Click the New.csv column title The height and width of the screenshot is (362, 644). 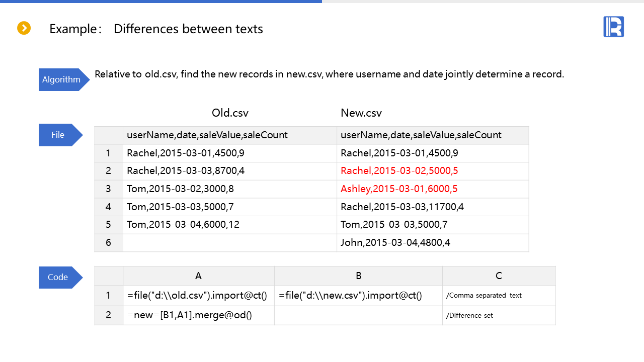point(361,113)
